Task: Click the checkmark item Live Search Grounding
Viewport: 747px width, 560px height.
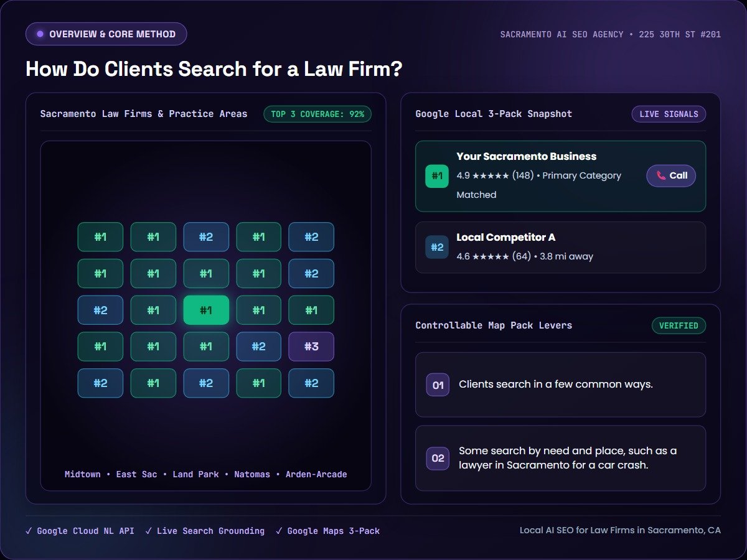Action: [205, 531]
